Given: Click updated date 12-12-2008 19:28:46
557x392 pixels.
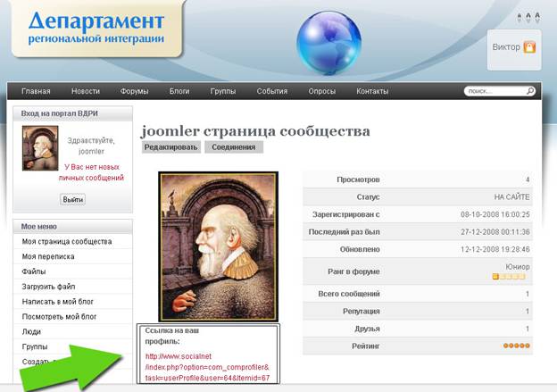Looking at the screenshot, I should coord(495,249).
